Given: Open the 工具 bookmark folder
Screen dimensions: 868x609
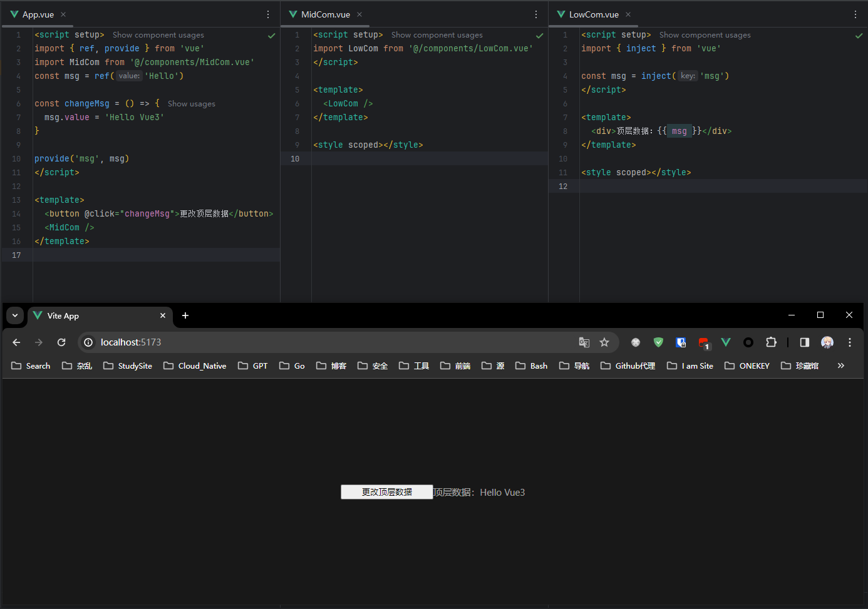Looking at the screenshot, I should click(x=414, y=366).
